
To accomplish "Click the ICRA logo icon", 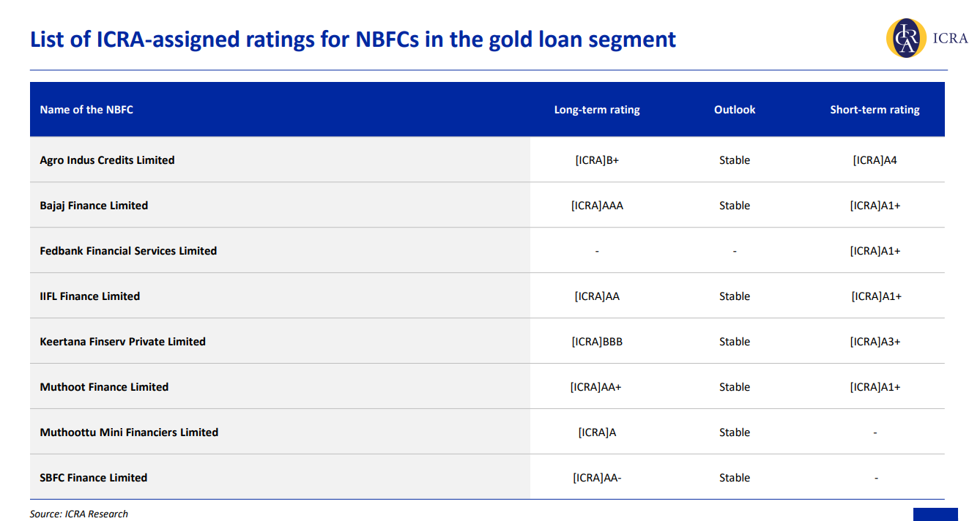I will tap(907, 39).
